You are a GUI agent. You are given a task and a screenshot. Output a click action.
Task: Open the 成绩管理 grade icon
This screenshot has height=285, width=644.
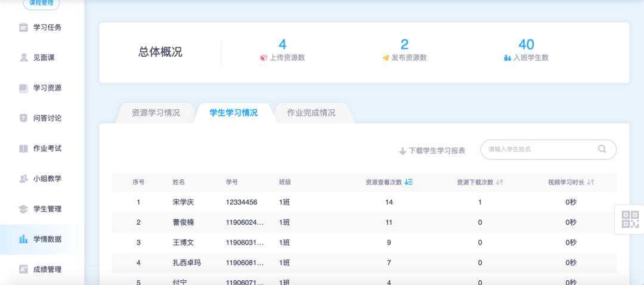point(23,269)
